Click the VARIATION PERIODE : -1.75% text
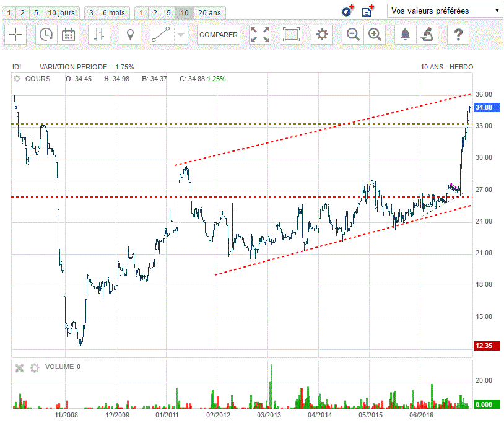504x423 pixels. [87, 67]
